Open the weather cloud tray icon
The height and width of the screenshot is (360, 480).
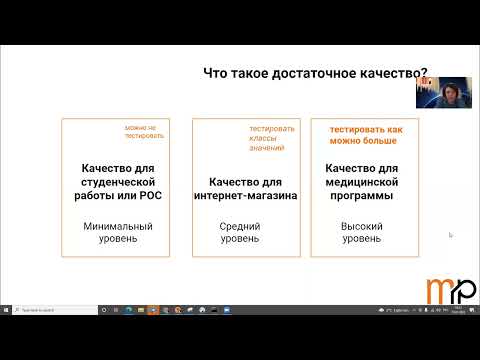point(381,310)
